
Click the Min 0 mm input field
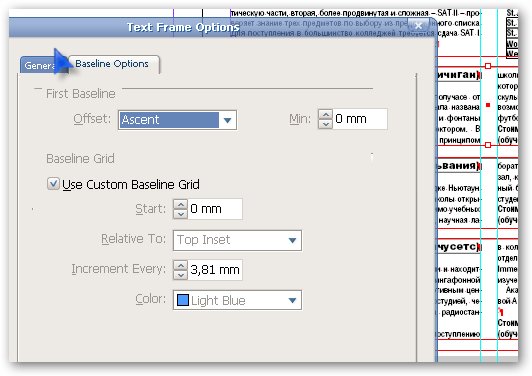(360, 119)
